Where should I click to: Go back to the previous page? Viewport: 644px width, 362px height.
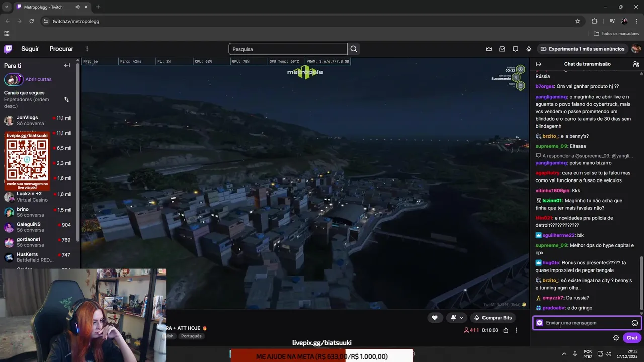tap(7, 21)
